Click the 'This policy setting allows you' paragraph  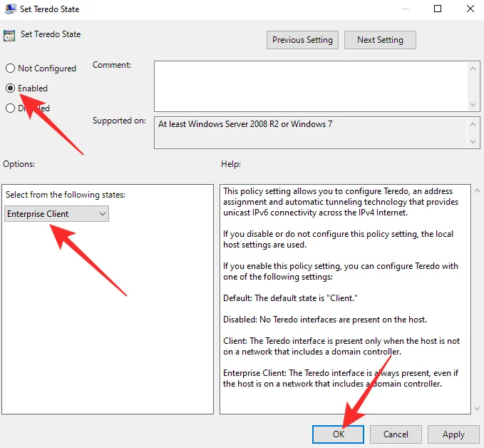click(341, 202)
